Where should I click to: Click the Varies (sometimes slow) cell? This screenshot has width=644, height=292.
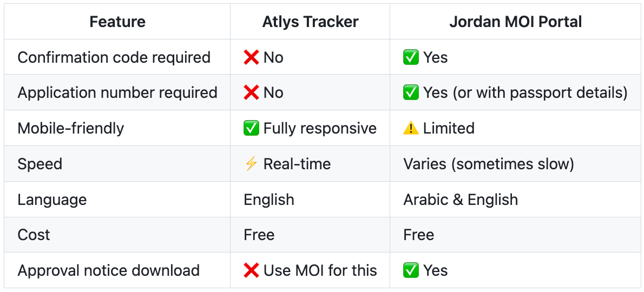489,164
